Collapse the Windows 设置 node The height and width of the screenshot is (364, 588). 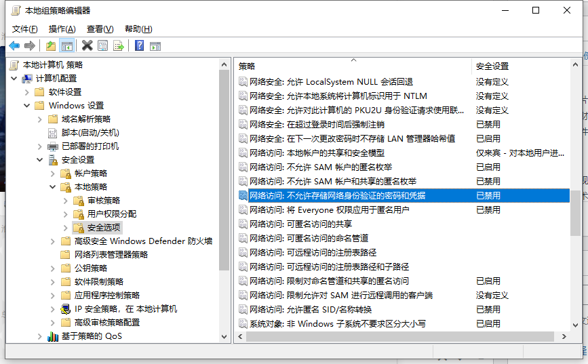[x=27, y=105]
